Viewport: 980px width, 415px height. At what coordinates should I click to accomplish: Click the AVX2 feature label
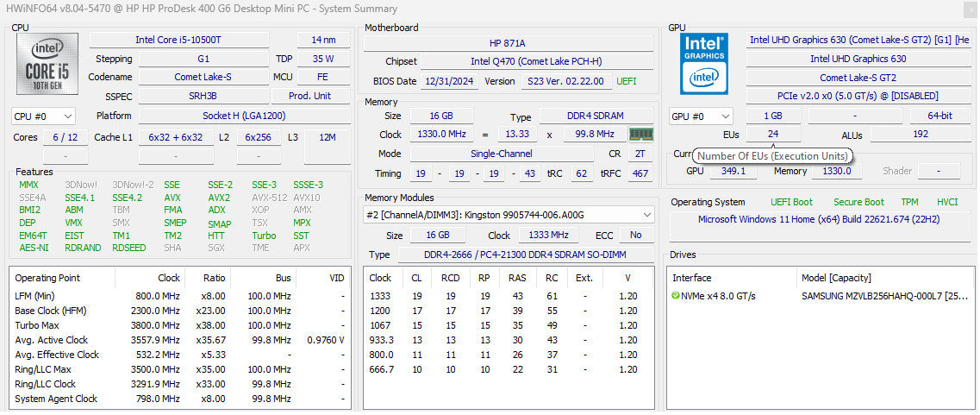click(219, 198)
